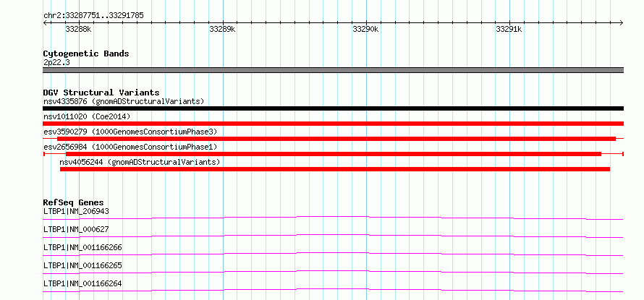644x300 pixels.
Task: Click the DGV Structural Variants track title
Action: point(101,93)
